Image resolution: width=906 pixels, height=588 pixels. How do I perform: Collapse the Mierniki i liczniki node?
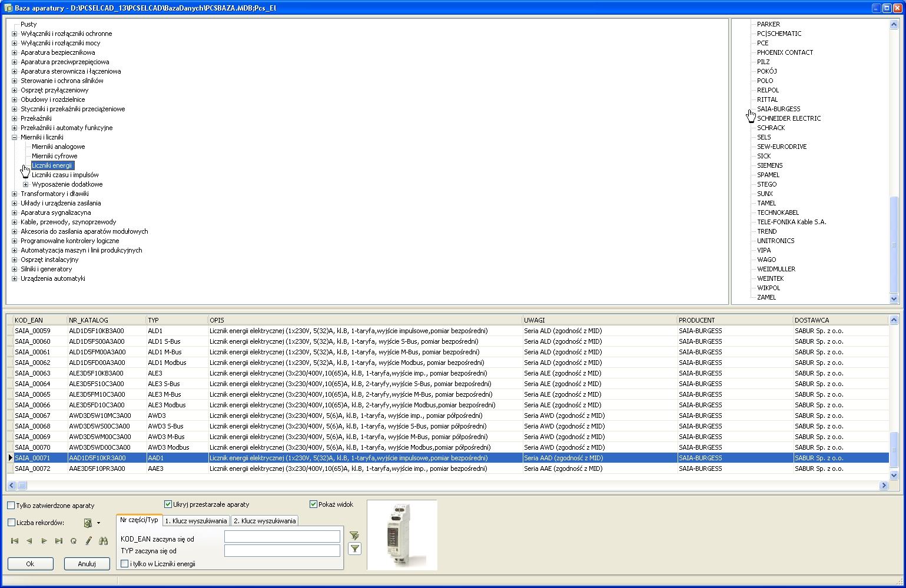[x=15, y=137]
